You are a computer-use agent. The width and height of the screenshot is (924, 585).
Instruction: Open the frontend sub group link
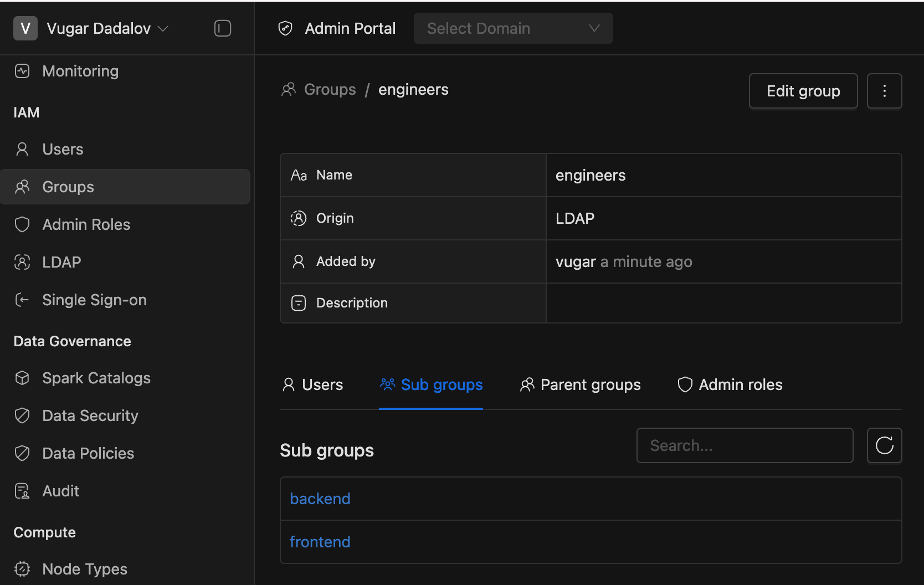[320, 542]
